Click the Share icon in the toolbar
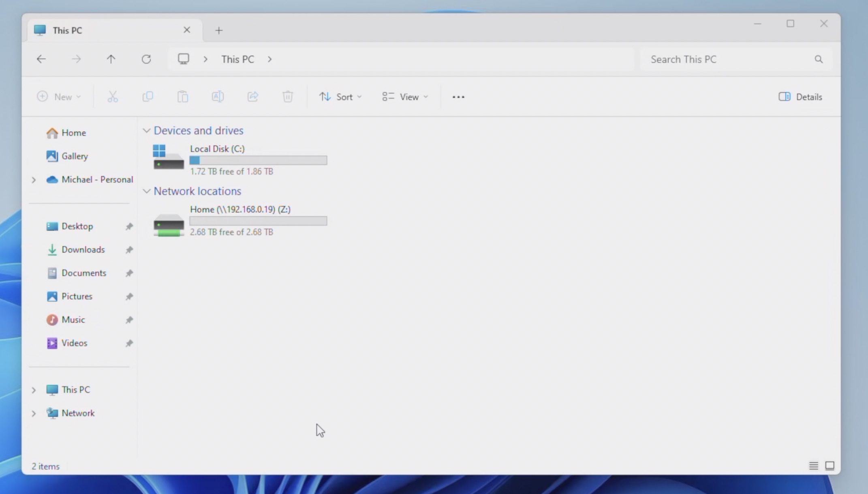Viewport: 868px width, 494px height. 253,97
